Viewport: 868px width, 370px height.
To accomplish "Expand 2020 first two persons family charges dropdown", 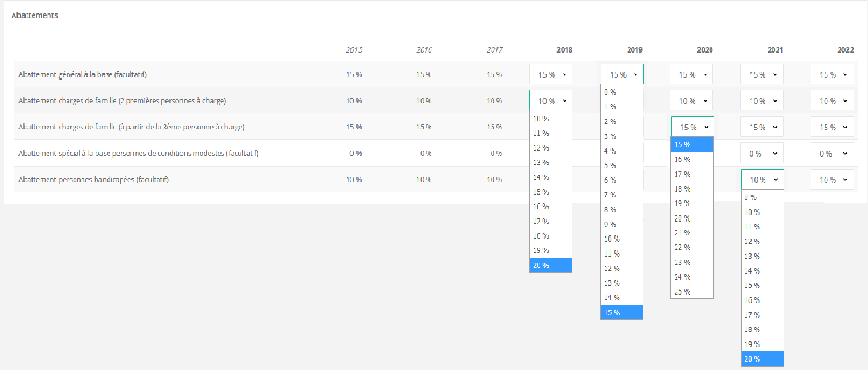I will pyautogui.click(x=691, y=101).
